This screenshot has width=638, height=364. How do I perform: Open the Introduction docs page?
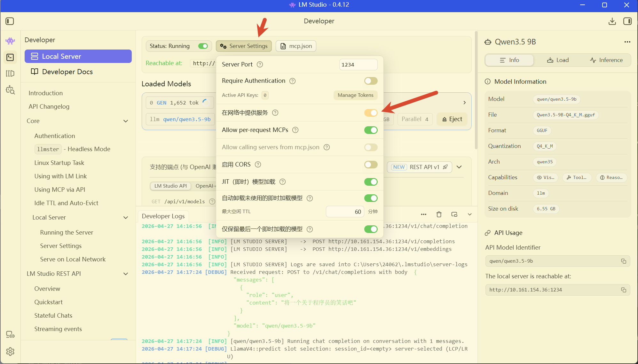[45, 93]
